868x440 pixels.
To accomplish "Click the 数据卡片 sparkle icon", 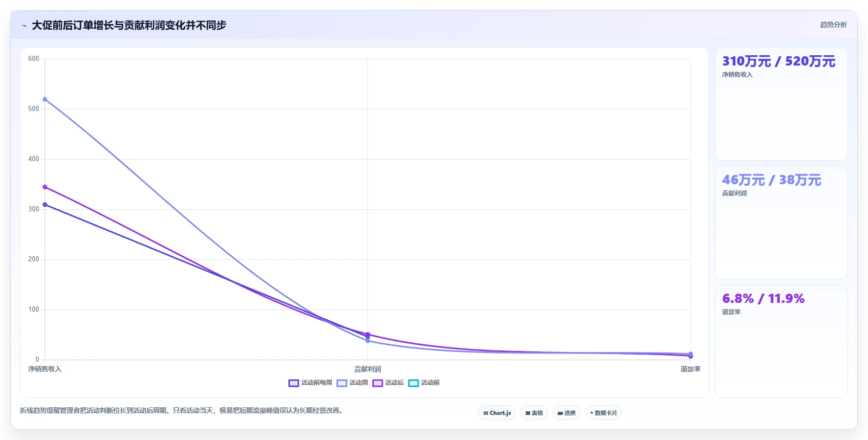I will click(x=592, y=413).
